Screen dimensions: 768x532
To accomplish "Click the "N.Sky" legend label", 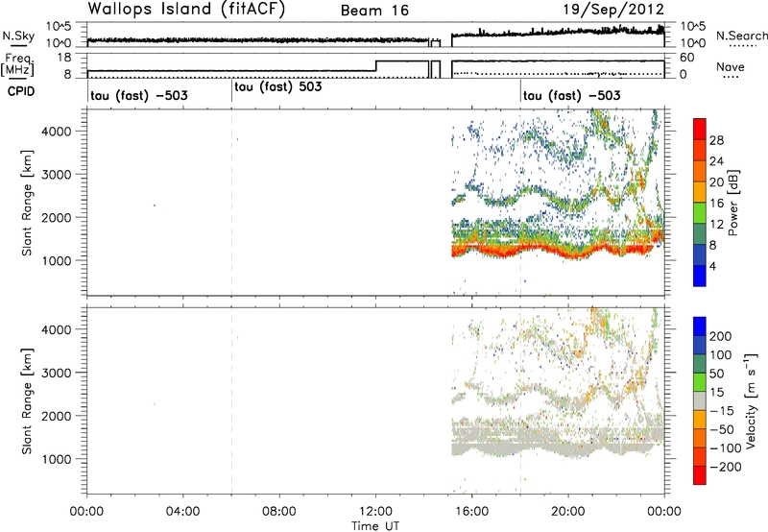I will coord(18,36).
